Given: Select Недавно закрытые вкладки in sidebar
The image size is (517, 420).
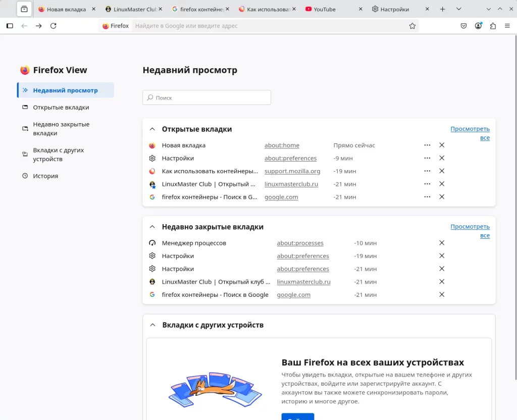Looking at the screenshot, I should point(66,129).
